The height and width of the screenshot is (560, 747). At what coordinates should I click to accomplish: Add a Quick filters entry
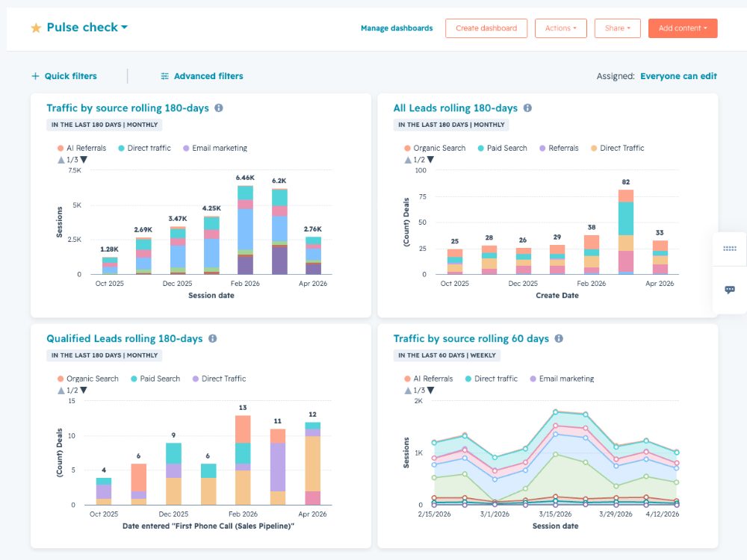tap(64, 76)
